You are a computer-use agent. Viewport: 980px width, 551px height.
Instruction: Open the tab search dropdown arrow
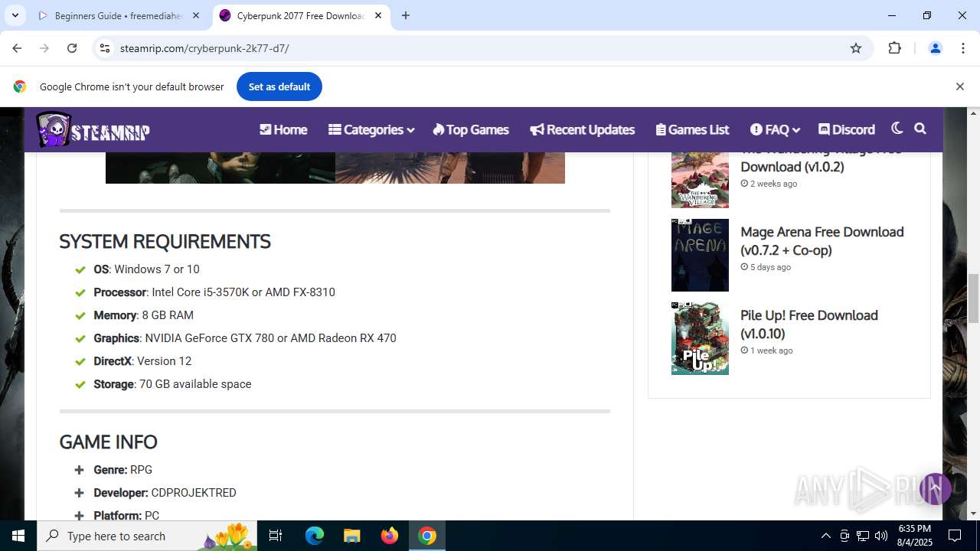point(15,15)
